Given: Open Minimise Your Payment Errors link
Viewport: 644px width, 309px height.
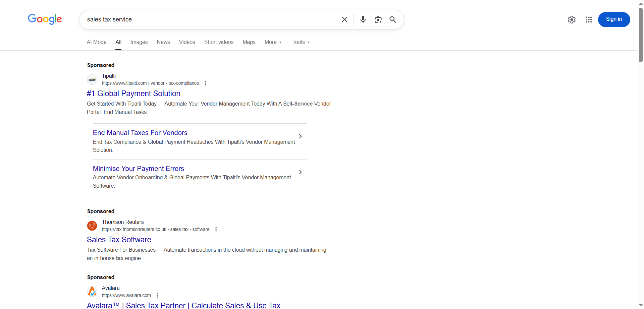Looking at the screenshot, I should (x=139, y=169).
